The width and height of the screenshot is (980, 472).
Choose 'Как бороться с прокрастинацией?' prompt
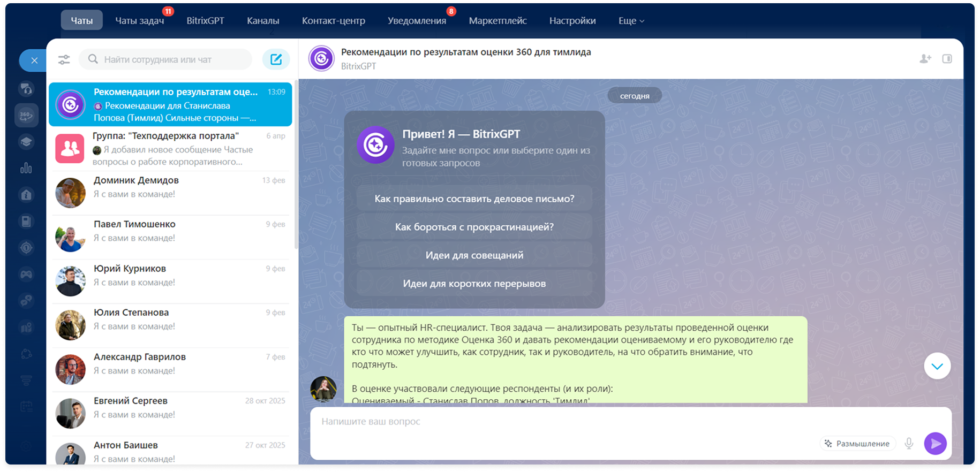point(474,227)
